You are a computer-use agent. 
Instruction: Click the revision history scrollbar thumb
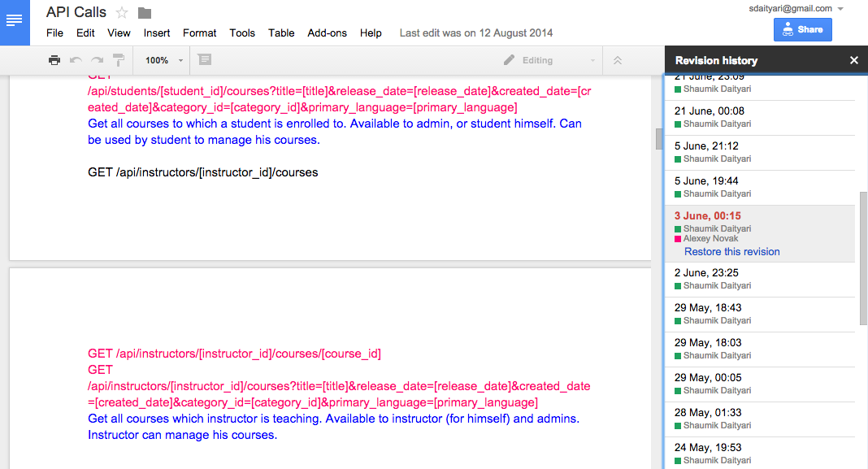point(863,258)
